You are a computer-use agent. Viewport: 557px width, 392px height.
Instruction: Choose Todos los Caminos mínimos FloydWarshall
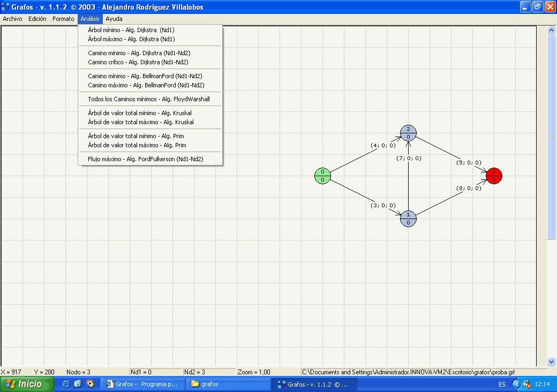point(149,99)
